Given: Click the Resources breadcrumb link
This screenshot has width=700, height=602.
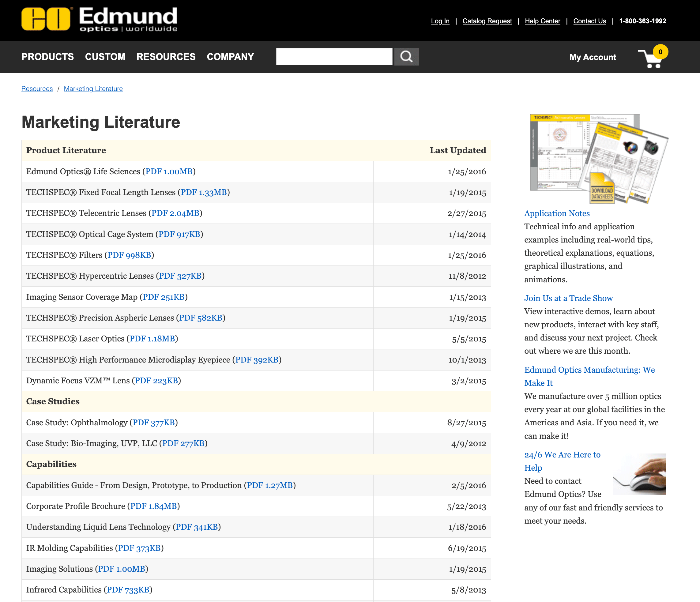Looking at the screenshot, I should click(x=37, y=88).
